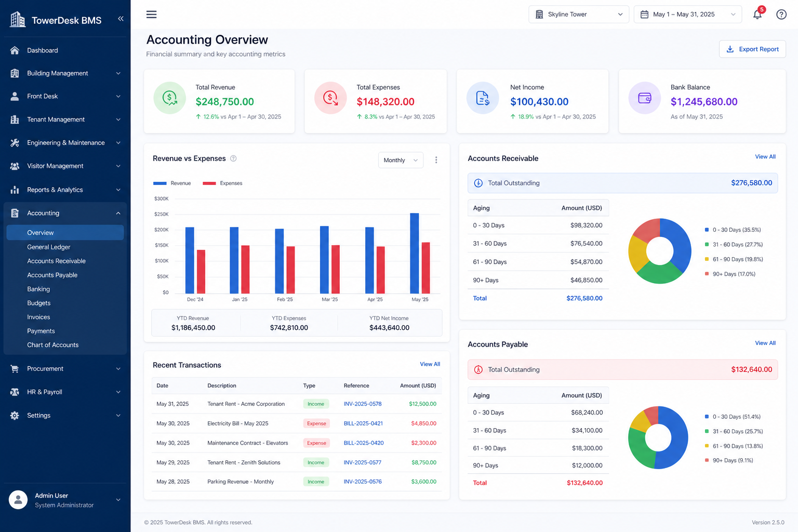Click the TowerDesk BMS building logo
This screenshot has width=798, height=532.
click(18, 20)
